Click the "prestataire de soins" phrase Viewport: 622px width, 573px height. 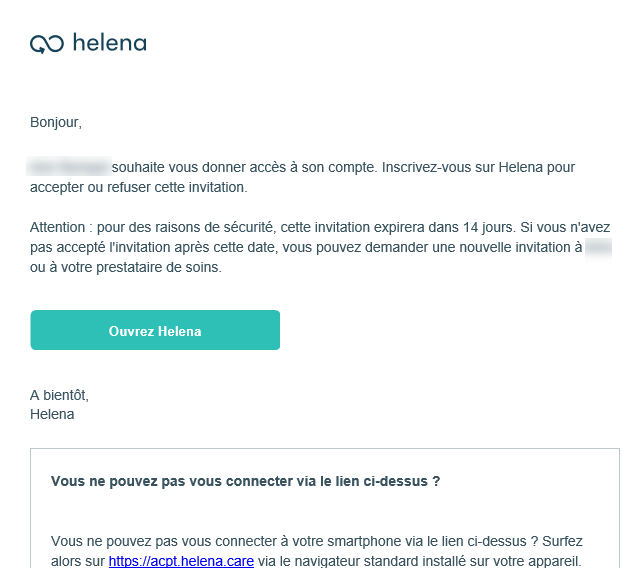pos(158,267)
